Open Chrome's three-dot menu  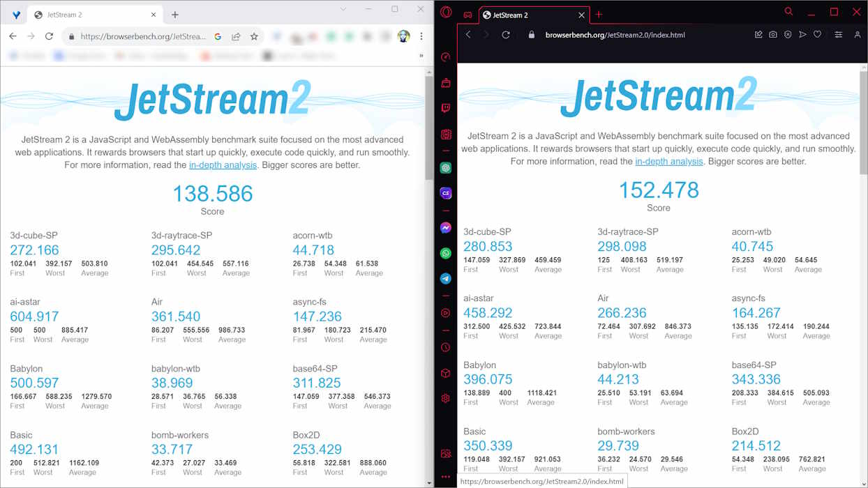click(421, 36)
